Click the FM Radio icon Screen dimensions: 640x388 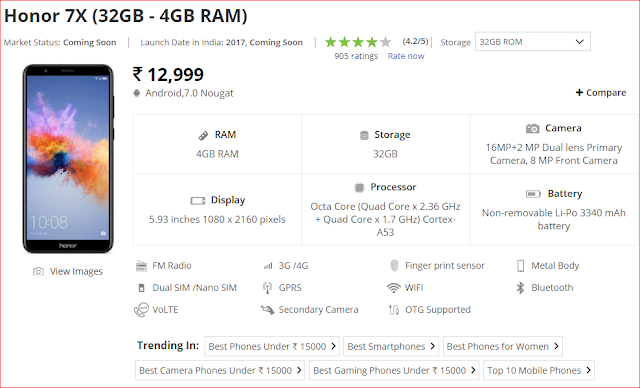tap(141, 266)
